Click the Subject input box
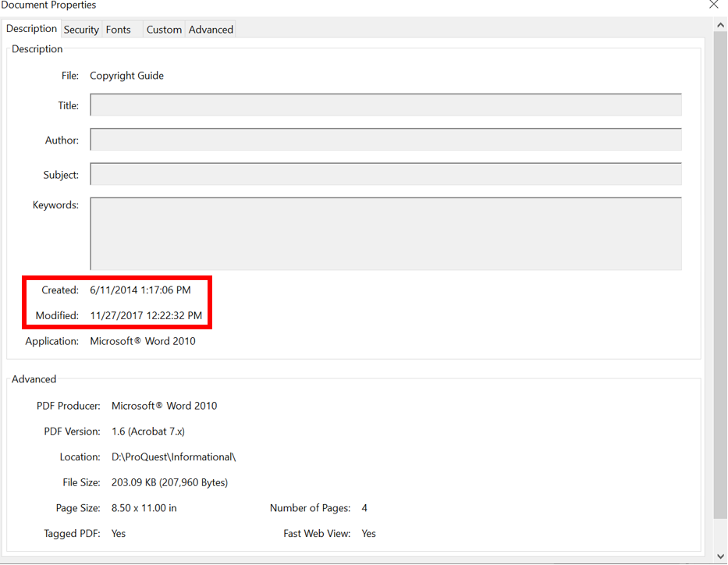 point(385,174)
